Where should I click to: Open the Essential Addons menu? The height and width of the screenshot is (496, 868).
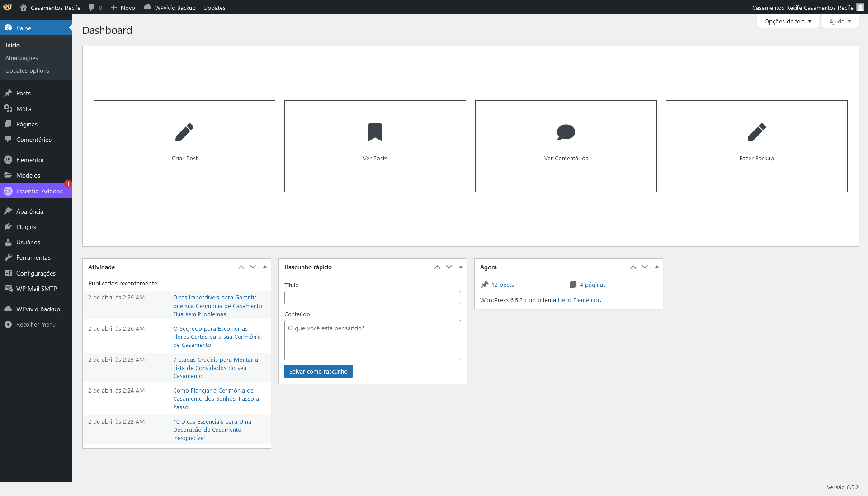point(39,191)
